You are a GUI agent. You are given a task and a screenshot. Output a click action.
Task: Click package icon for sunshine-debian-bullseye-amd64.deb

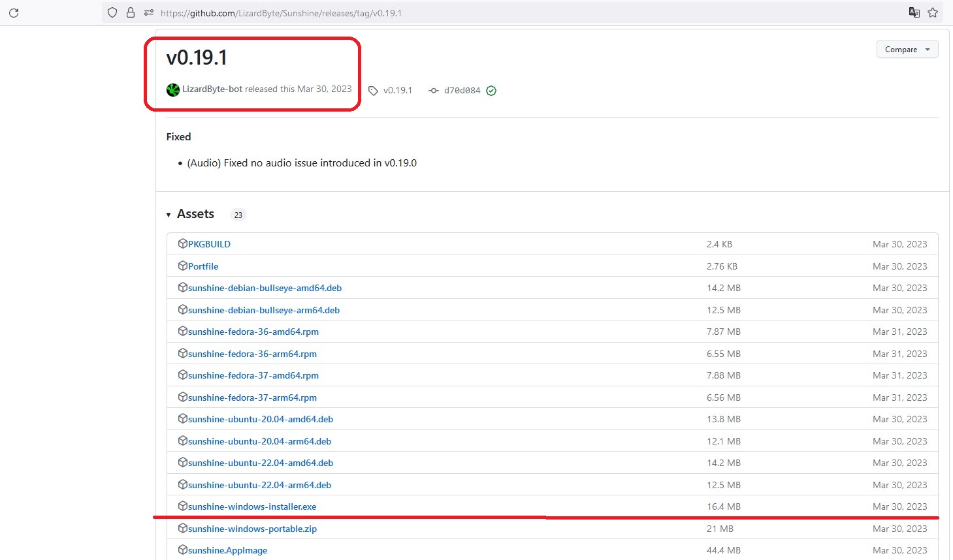tap(183, 287)
